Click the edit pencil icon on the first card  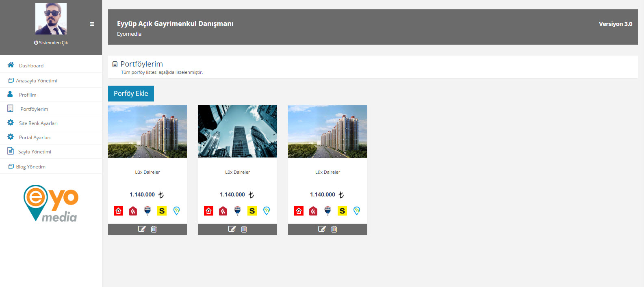pos(142,229)
